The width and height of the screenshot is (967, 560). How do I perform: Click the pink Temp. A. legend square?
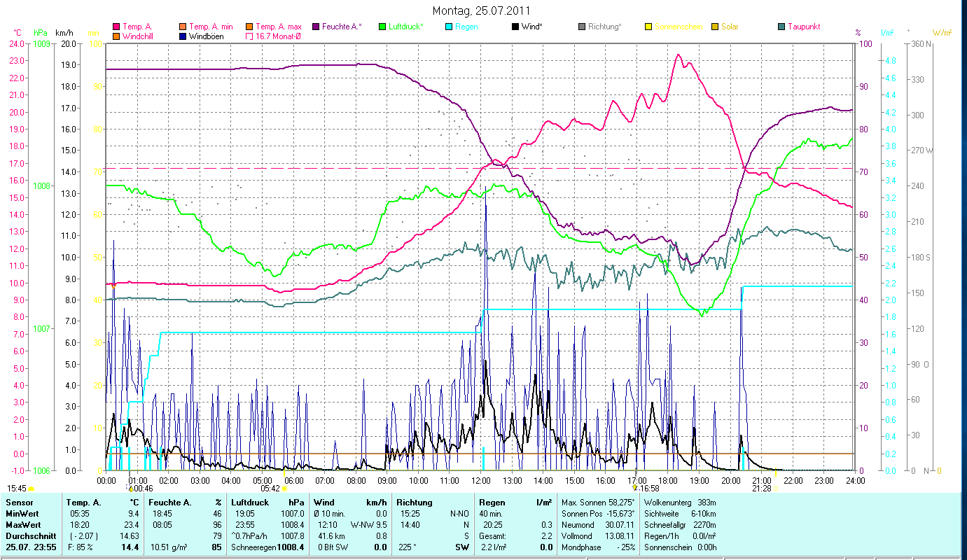(x=116, y=27)
